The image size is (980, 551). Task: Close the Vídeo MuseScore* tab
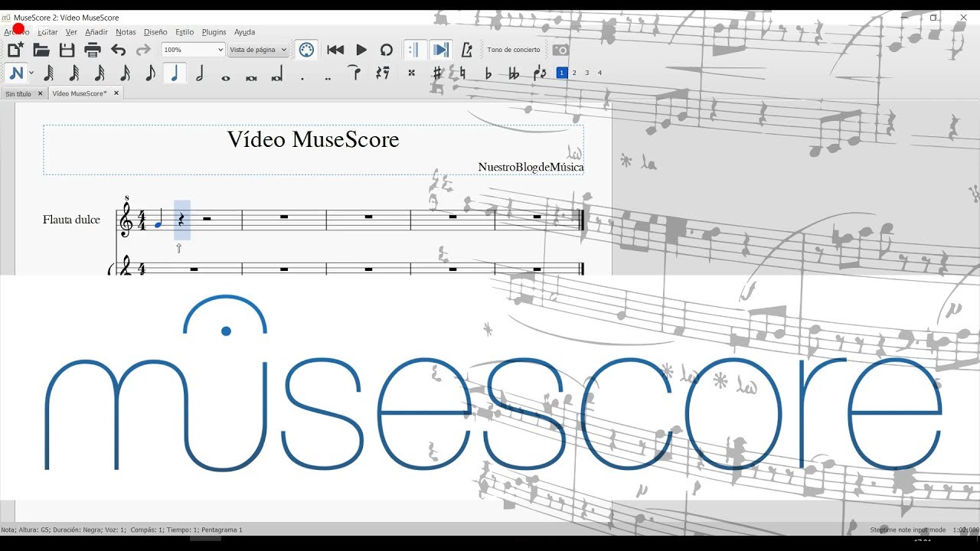[116, 93]
